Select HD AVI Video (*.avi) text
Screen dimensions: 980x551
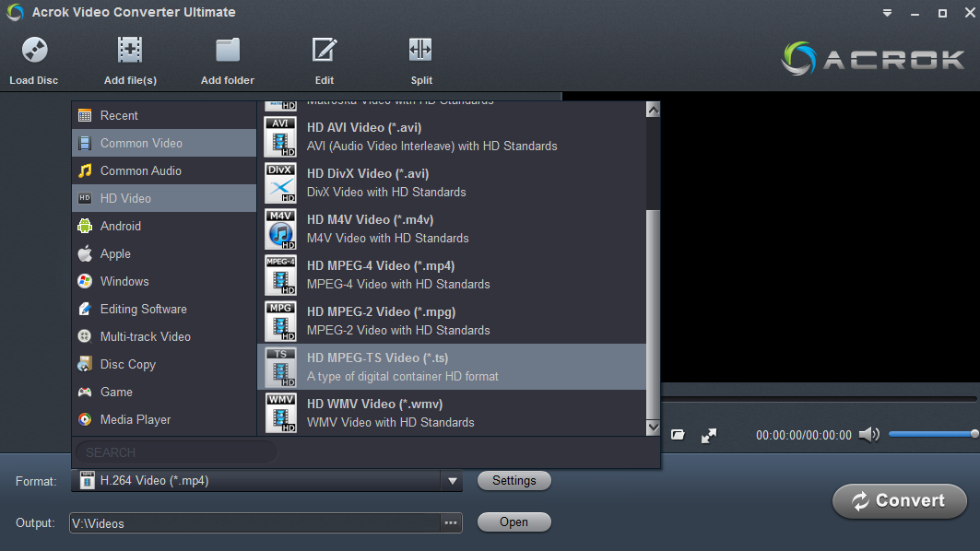pyautogui.click(x=364, y=127)
